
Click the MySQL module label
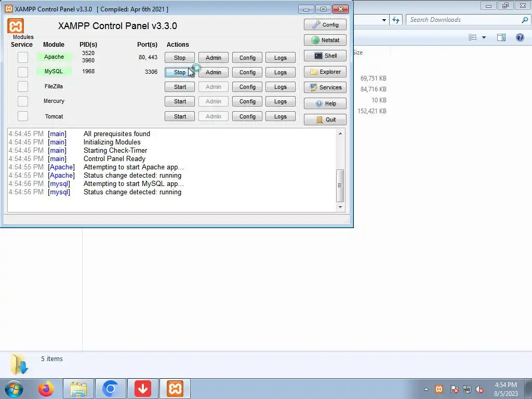(x=54, y=71)
